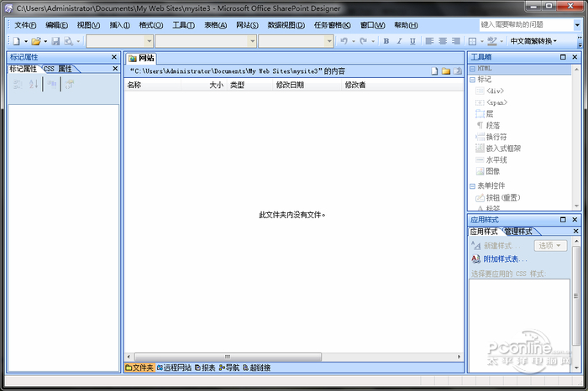This screenshot has width=588, height=391.
Task: Collapse the 标记 group in toolbox
Action: pyautogui.click(x=472, y=80)
